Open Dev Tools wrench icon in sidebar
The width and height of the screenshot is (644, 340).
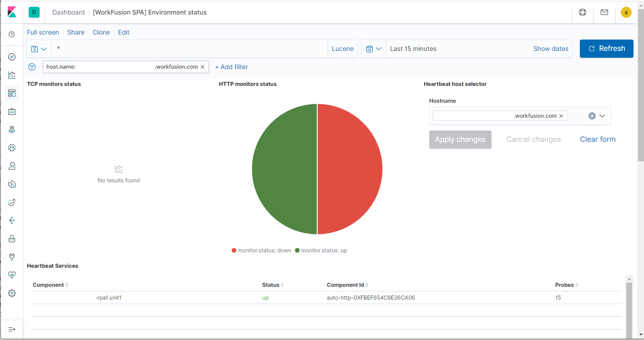click(12, 257)
